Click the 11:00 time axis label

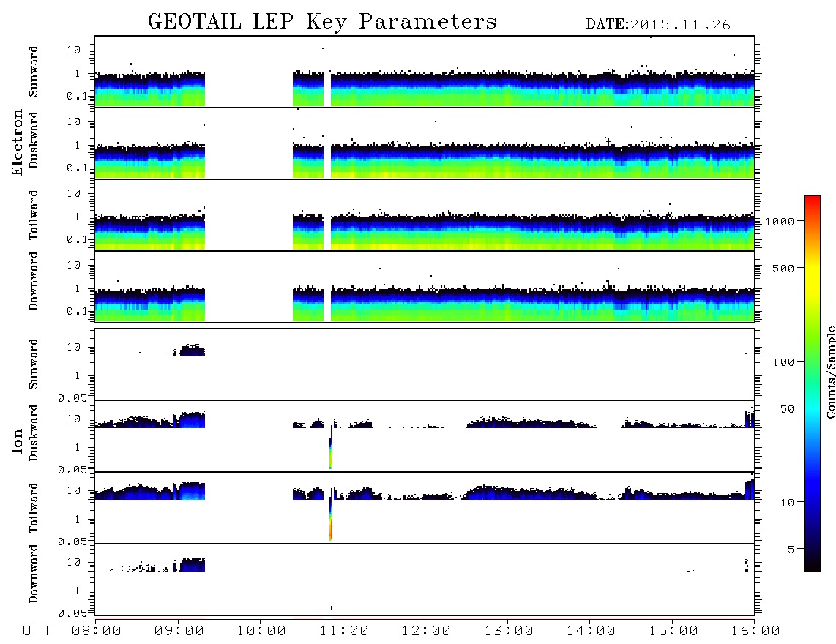(344, 632)
